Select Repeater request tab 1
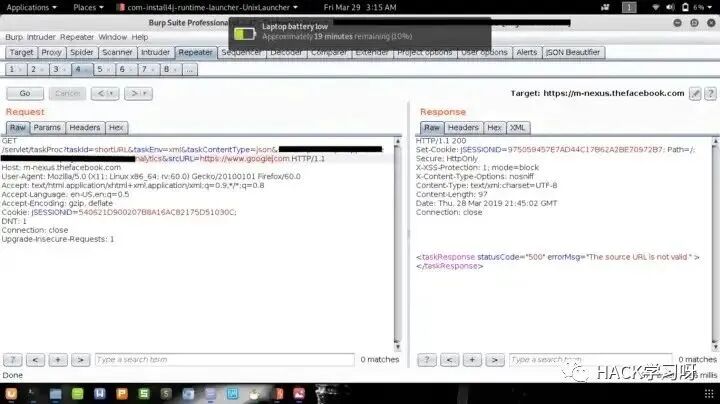This screenshot has width=720, height=404. click(15, 70)
